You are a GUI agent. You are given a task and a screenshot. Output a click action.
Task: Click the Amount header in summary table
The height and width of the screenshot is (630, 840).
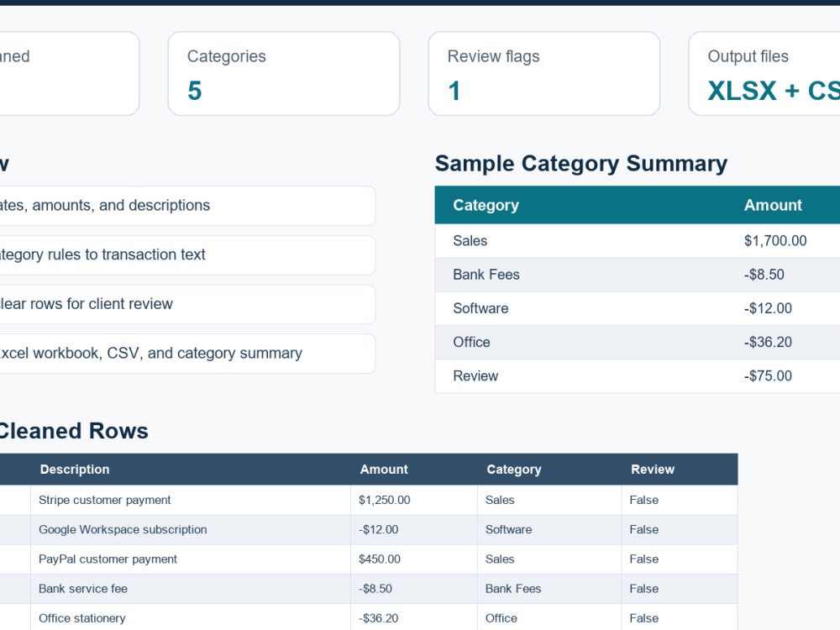[773, 205]
